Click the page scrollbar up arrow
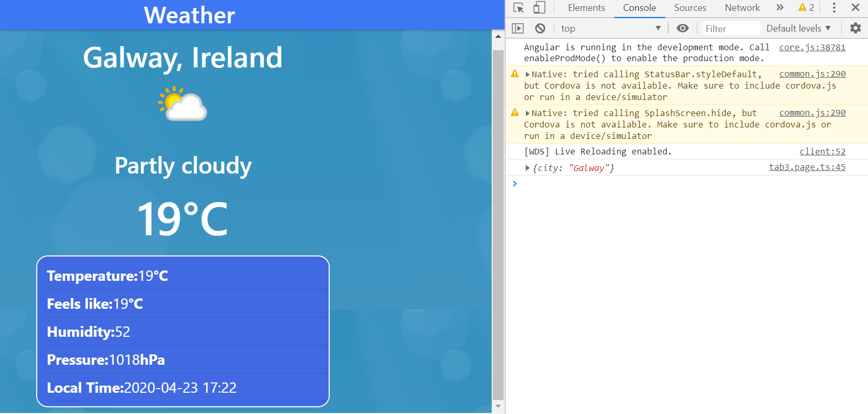868x414 pixels. (x=498, y=36)
